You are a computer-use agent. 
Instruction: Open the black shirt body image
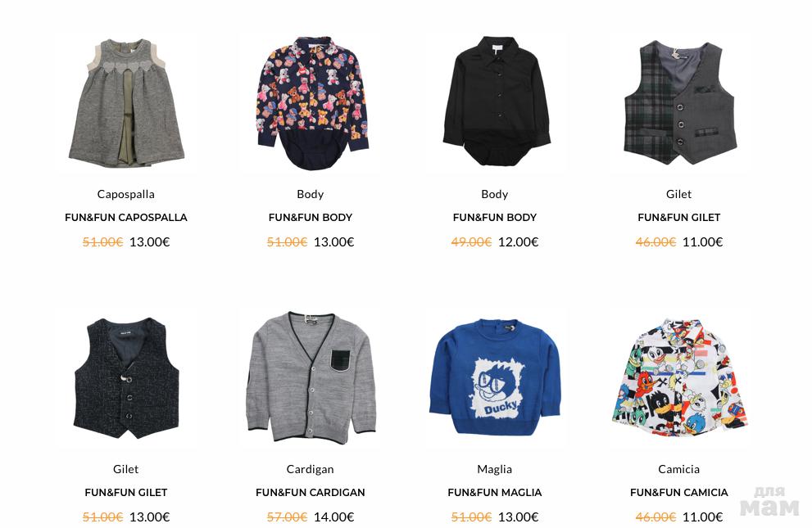[x=495, y=101]
